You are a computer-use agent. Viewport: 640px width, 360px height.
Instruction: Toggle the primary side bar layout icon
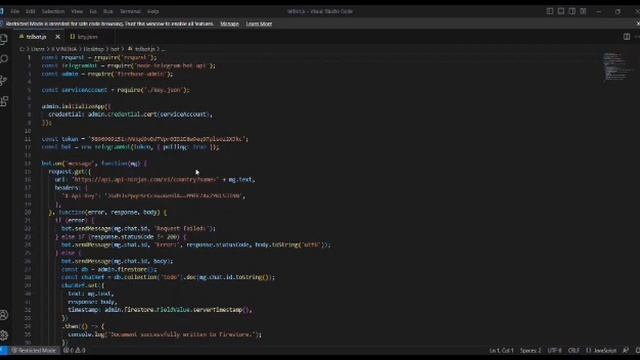(x=550, y=11)
